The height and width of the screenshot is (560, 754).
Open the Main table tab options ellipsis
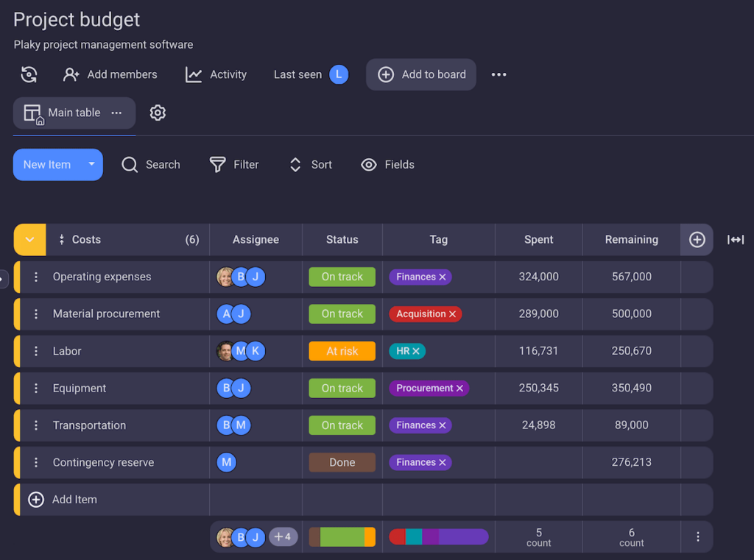coord(116,113)
